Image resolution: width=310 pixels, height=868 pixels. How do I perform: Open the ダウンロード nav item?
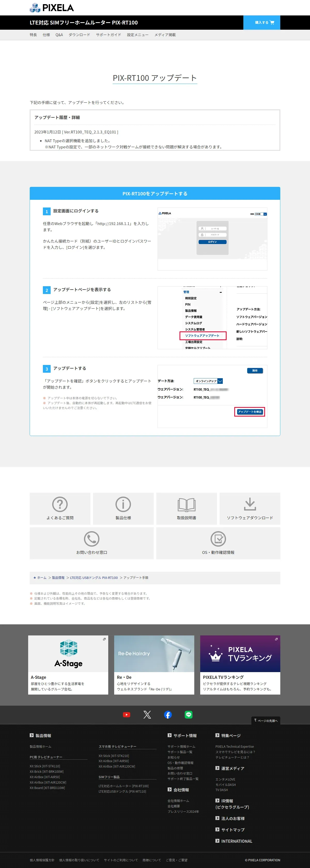click(x=79, y=35)
